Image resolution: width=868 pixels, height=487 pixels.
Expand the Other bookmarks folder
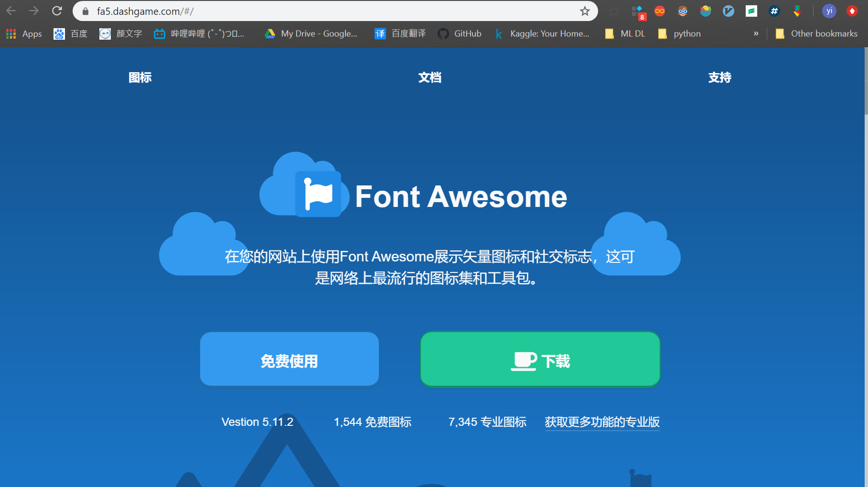(816, 33)
